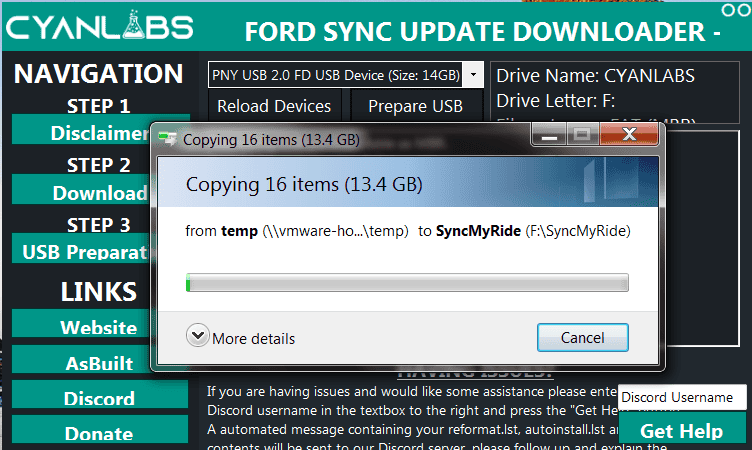Screen dimensions: 752x450
Task: Click the 'temp' source folder text
Action: [239, 231]
